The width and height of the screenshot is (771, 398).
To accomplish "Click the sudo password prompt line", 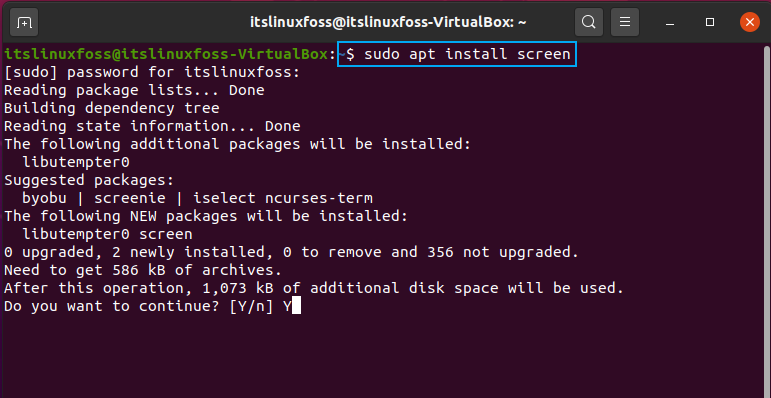I will tap(152, 72).
